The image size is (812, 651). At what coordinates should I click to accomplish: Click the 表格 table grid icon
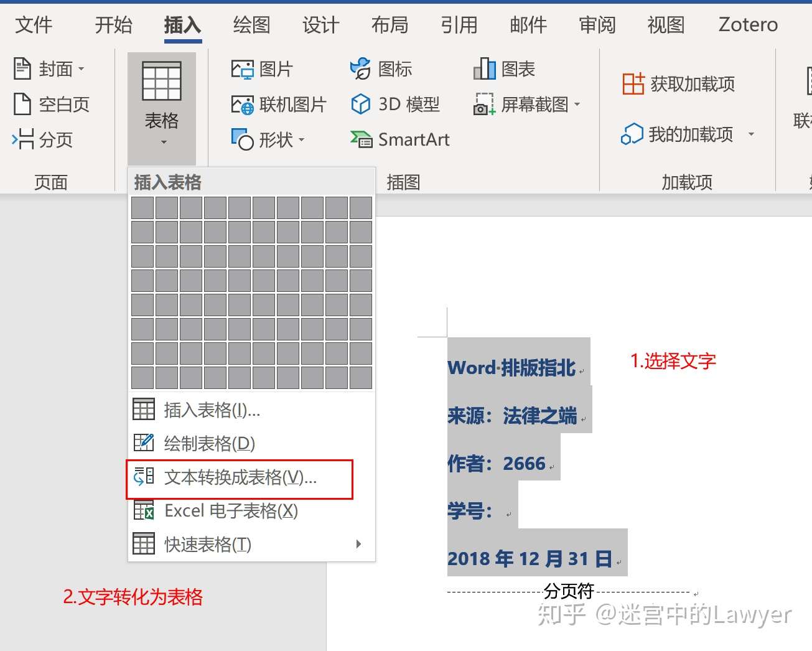pyautogui.click(x=162, y=81)
